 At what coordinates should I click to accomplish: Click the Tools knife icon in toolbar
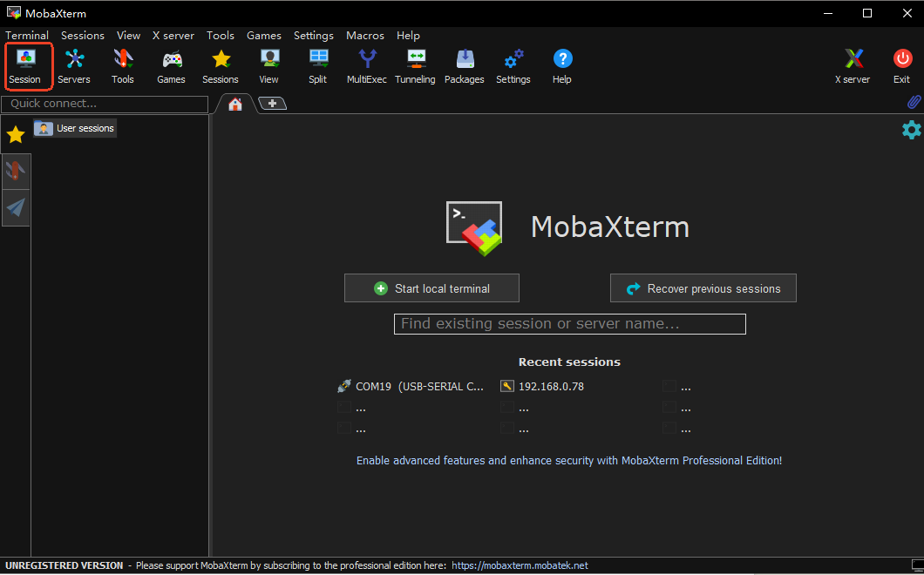[123, 66]
